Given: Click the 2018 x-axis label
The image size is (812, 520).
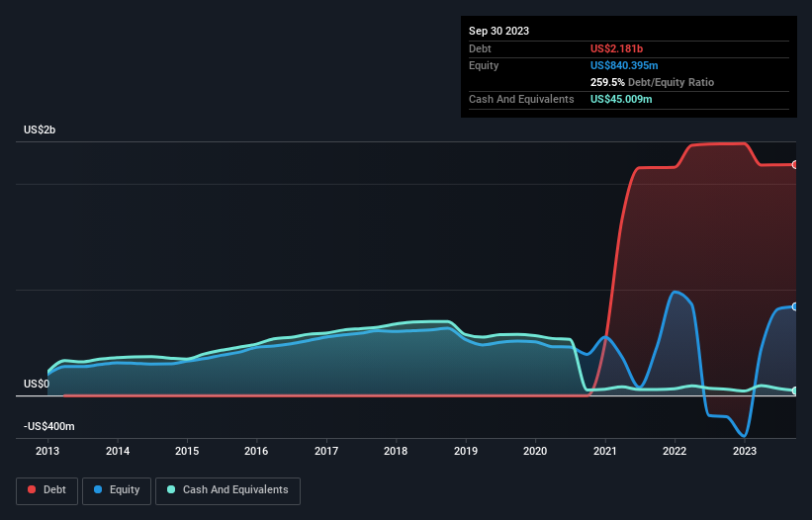Looking at the screenshot, I should pyautogui.click(x=396, y=451).
